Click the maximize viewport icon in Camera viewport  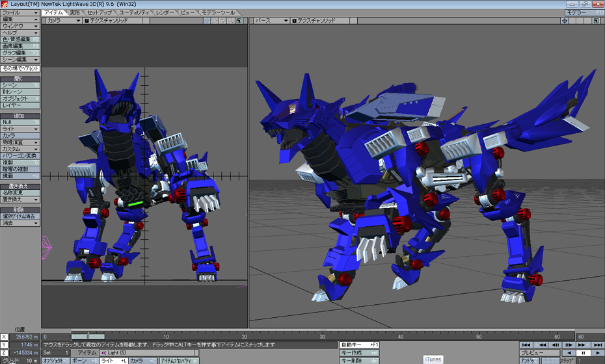[x=239, y=20]
